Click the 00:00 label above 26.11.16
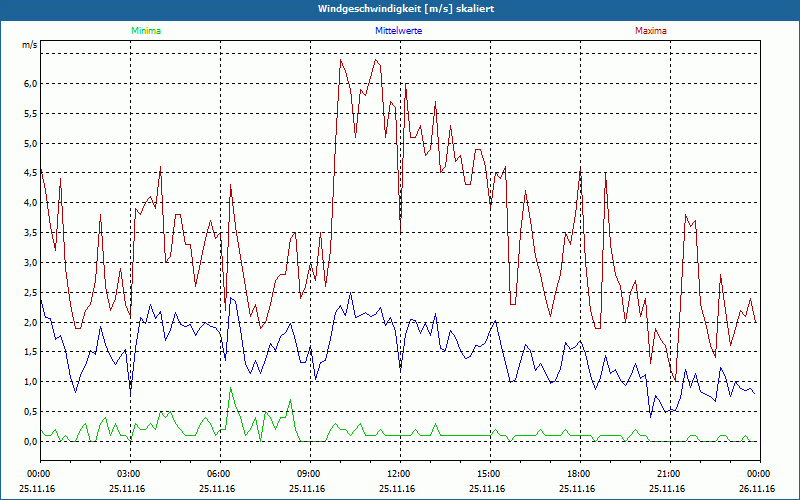Viewport: 800px width, 500px height. coord(760,474)
